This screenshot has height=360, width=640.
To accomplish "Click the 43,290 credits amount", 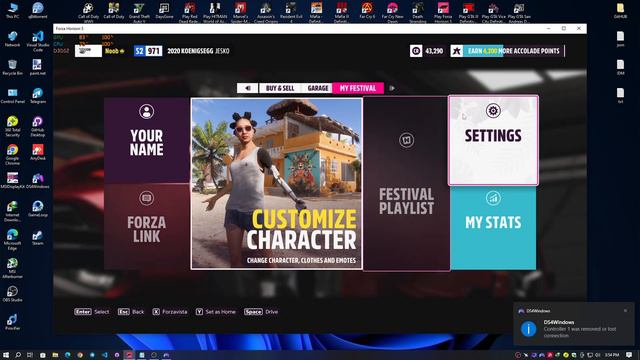I will [x=434, y=51].
